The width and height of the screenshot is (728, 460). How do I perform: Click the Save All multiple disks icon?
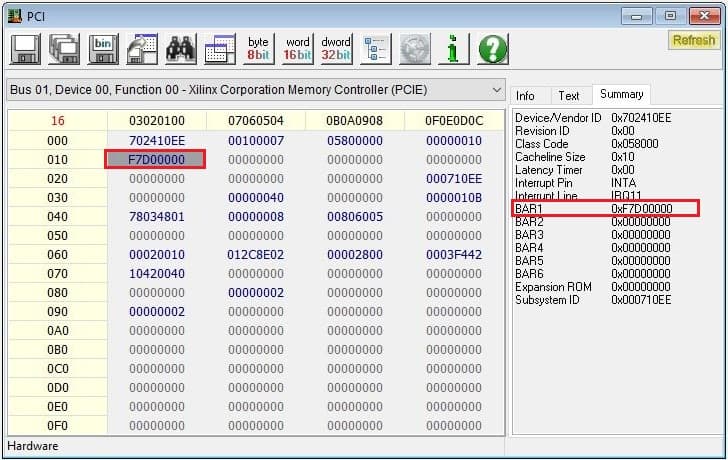coord(64,49)
